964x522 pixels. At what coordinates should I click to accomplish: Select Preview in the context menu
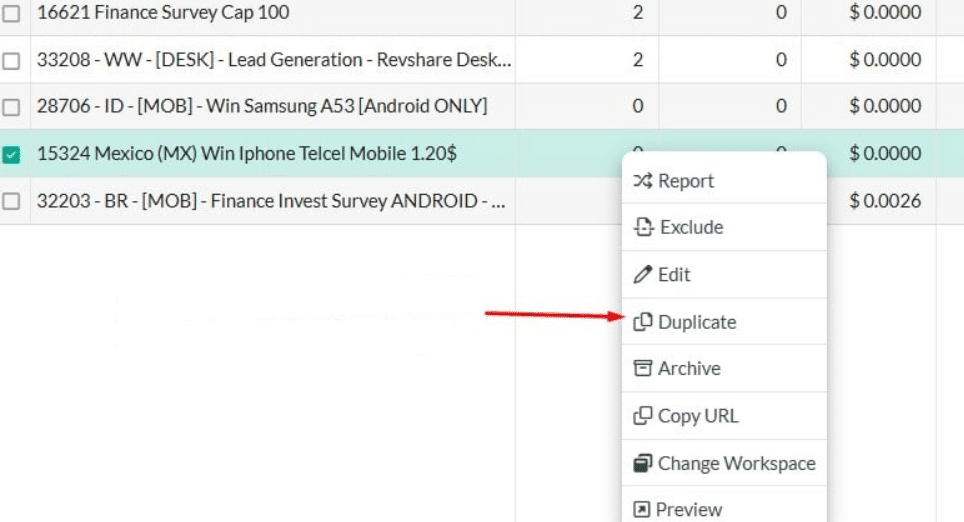(x=688, y=509)
